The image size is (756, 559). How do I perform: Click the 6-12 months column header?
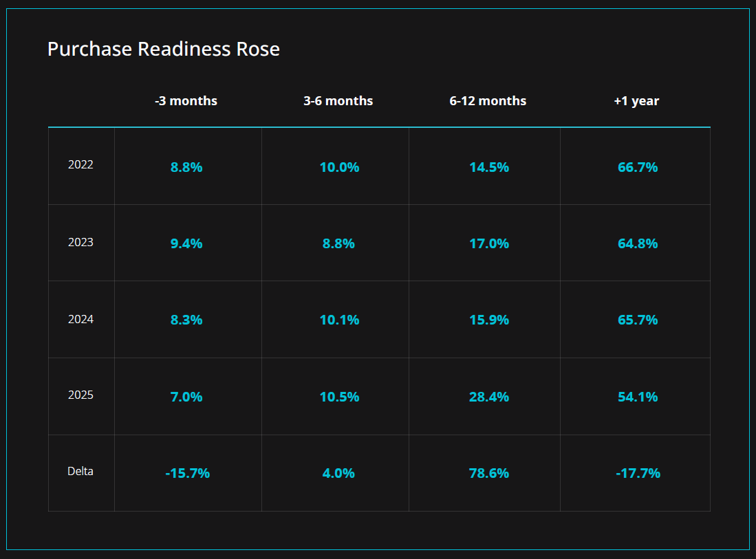488,101
